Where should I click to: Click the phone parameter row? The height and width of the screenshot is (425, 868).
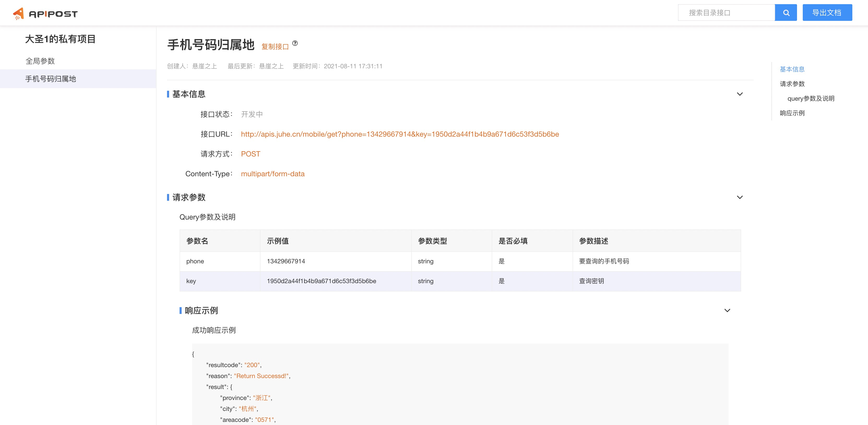tap(195, 261)
